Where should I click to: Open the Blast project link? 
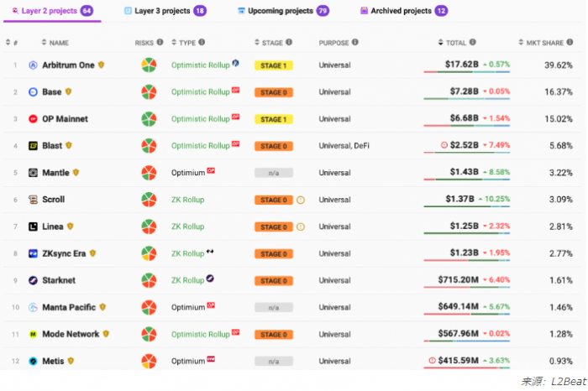pos(52,146)
